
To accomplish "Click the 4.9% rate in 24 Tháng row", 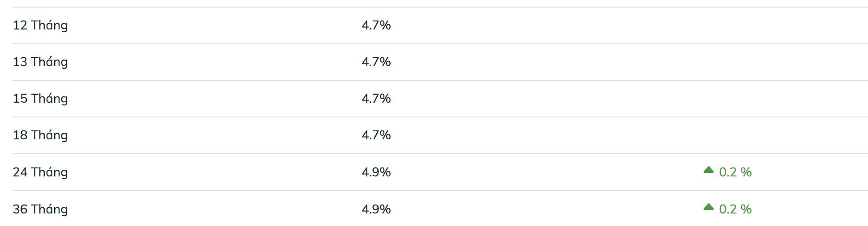I will 376,172.
